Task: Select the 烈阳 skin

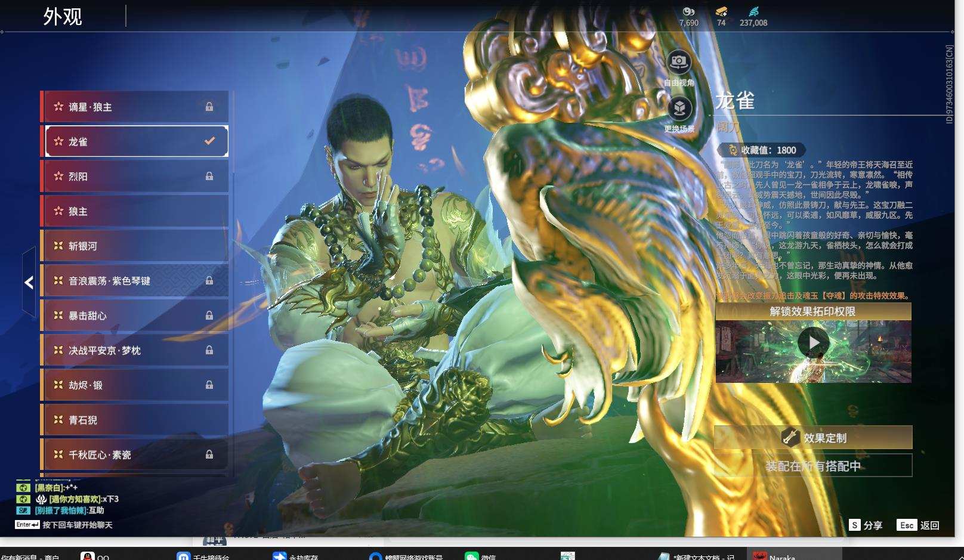Action: tap(135, 177)
